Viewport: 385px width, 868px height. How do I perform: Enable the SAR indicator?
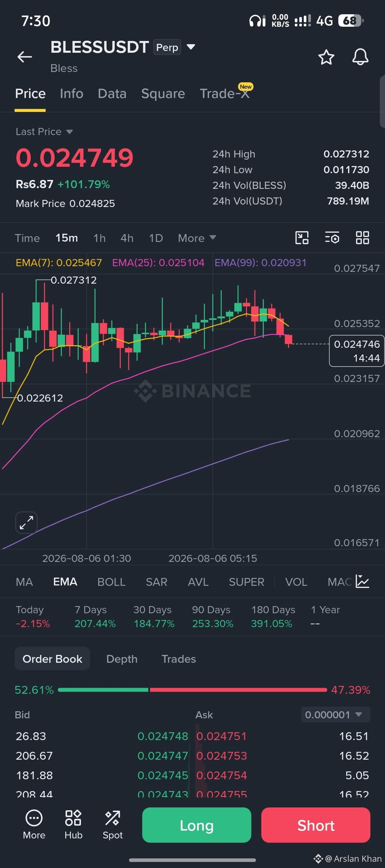coord(156,582)
